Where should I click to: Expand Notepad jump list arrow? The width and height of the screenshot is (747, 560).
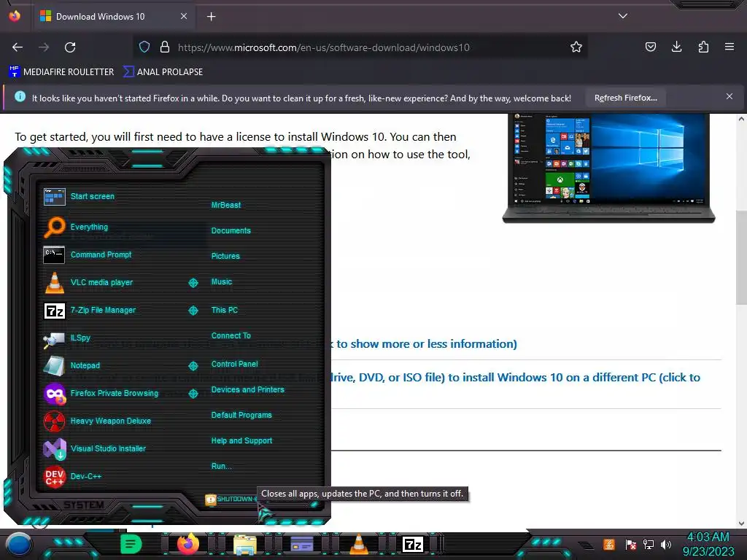pyautogui.click(x=193, y=366)
